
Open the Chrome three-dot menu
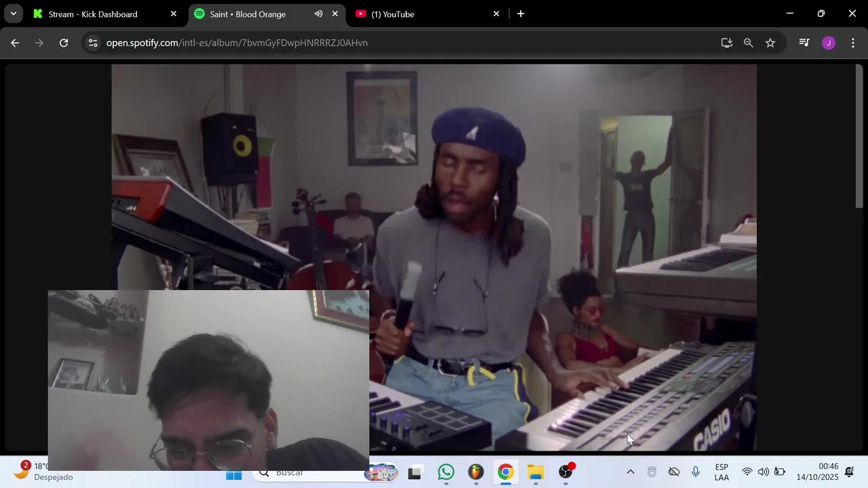pos(853,43)
